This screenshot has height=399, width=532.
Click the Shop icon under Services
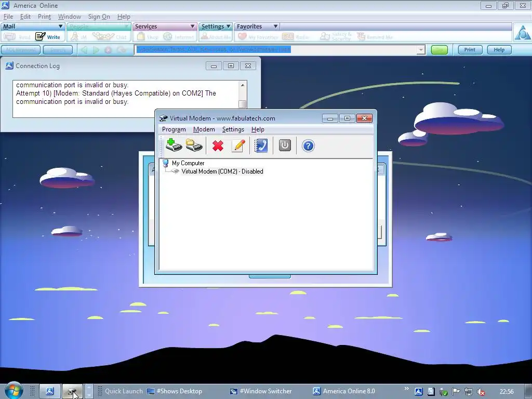point(148,37)
